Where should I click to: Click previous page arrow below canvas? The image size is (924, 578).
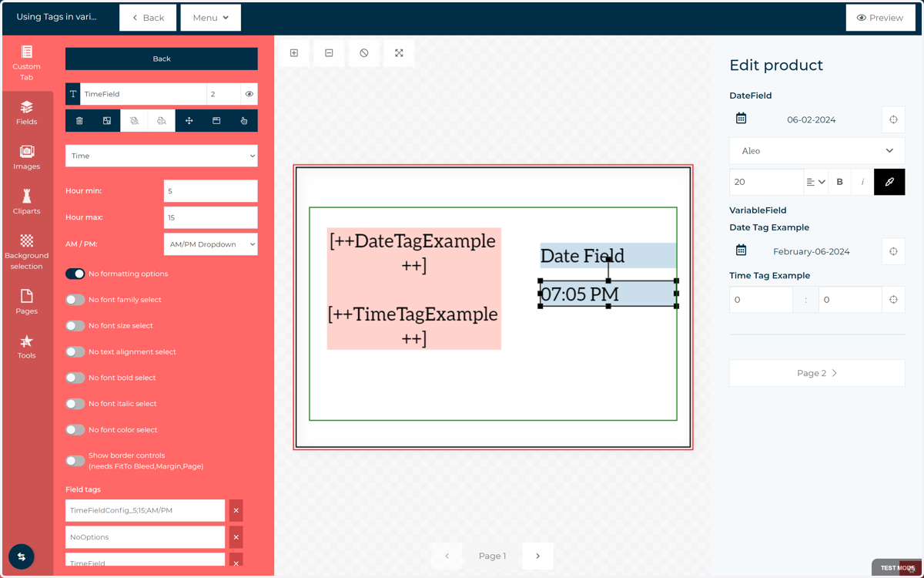(x=447, y=556)
